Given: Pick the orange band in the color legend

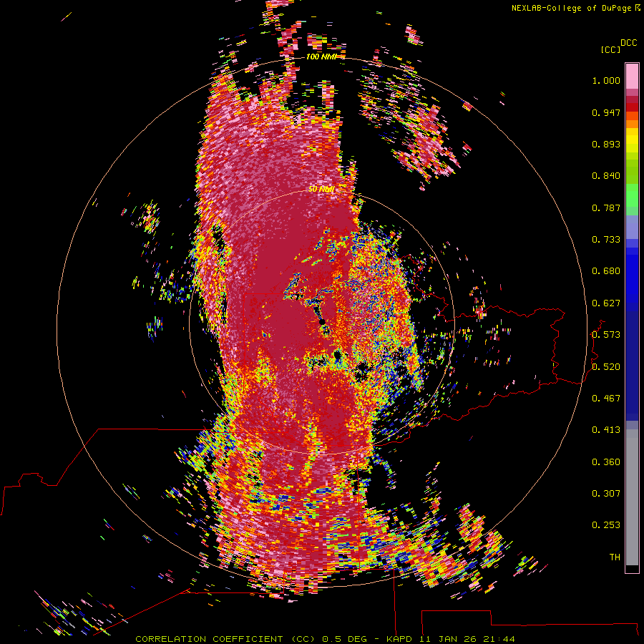Looking at the screenshot, I should (x=632, y=124).
